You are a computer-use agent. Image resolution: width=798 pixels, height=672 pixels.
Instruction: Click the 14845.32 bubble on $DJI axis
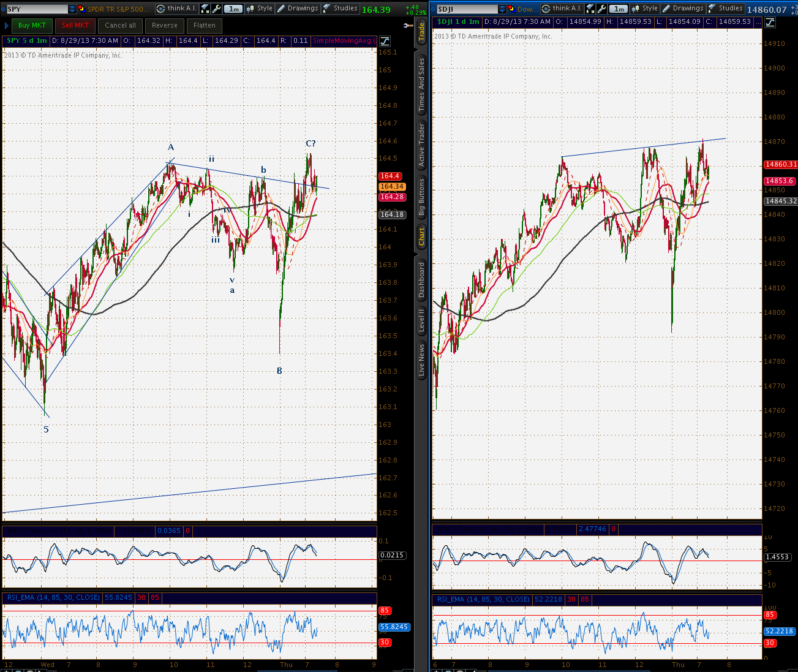pos(781,201)
